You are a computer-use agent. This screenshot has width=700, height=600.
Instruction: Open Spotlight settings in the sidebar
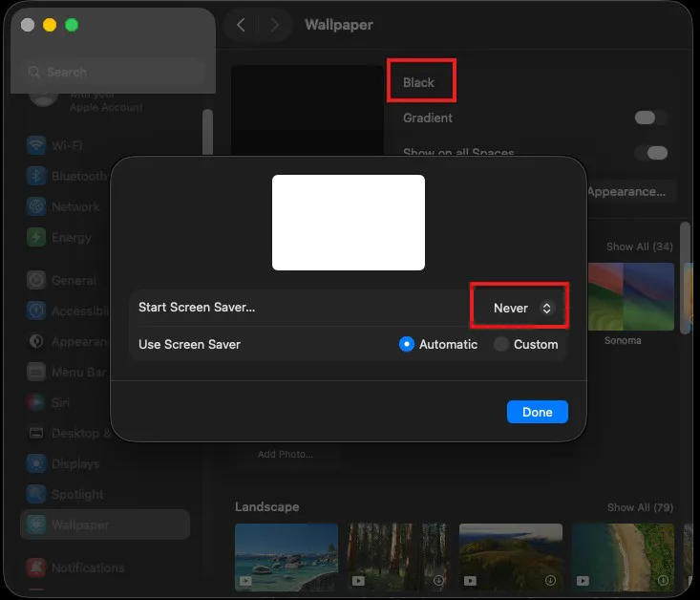(76, 494)
